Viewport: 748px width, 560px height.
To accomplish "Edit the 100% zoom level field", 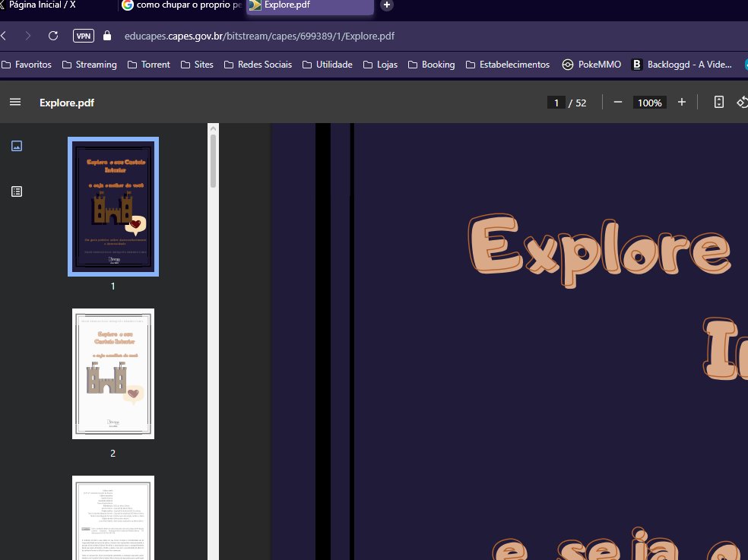I will [x=649, y=103].
